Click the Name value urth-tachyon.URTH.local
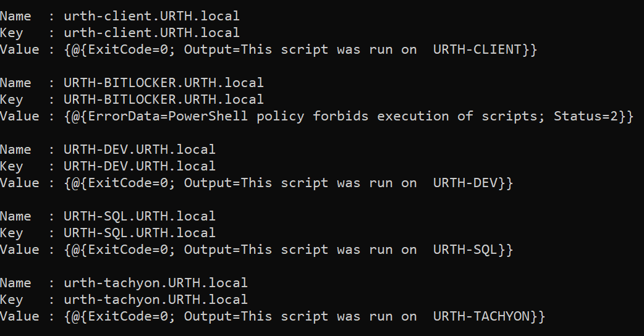The height and width of the screenshot is (336, 644). tap(156, 283)
